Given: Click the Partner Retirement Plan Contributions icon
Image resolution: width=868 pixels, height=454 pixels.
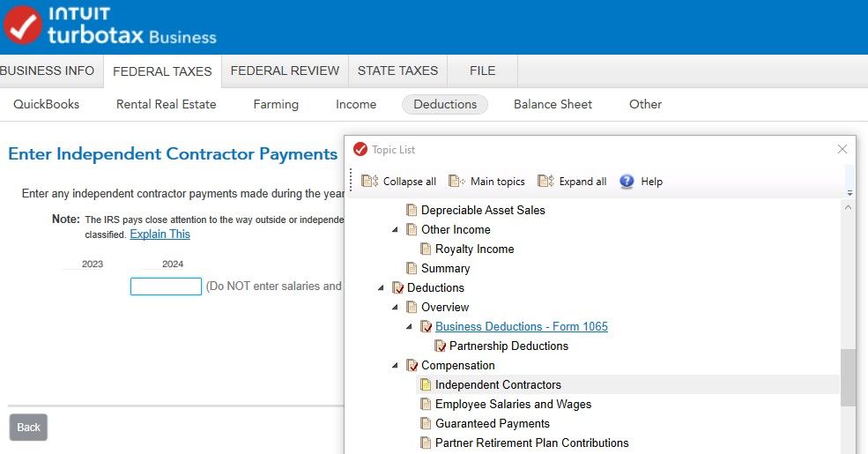Looking at the screenshot, I should point(426,443).
